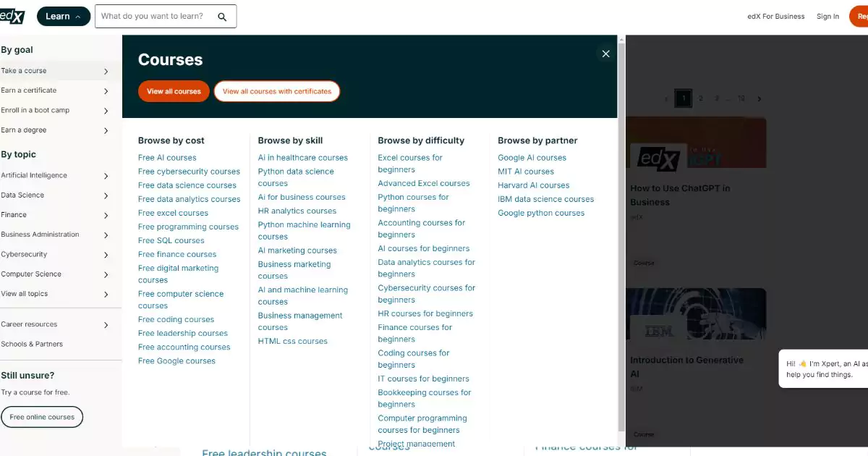Viewport: 868px width, 456px height.
Task: Expand the Enroll in a boot camp chevron
Action: coord(106,111)
